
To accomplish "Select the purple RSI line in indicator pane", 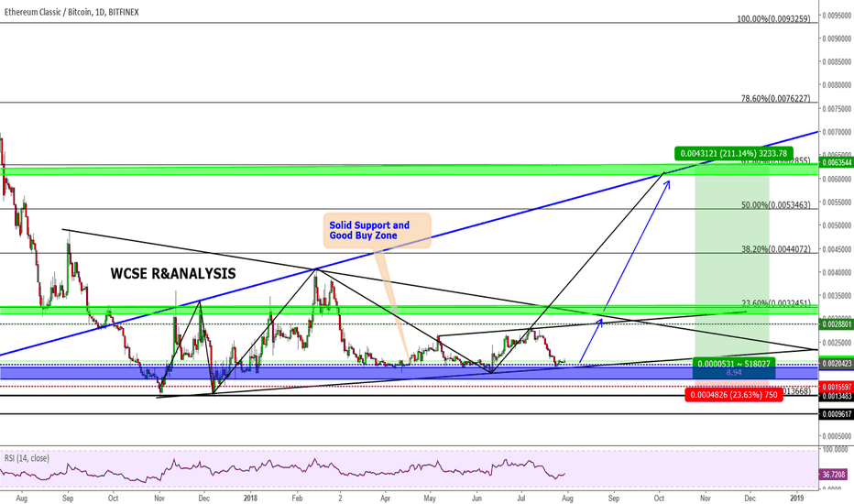I will click(x=283, y=470).
